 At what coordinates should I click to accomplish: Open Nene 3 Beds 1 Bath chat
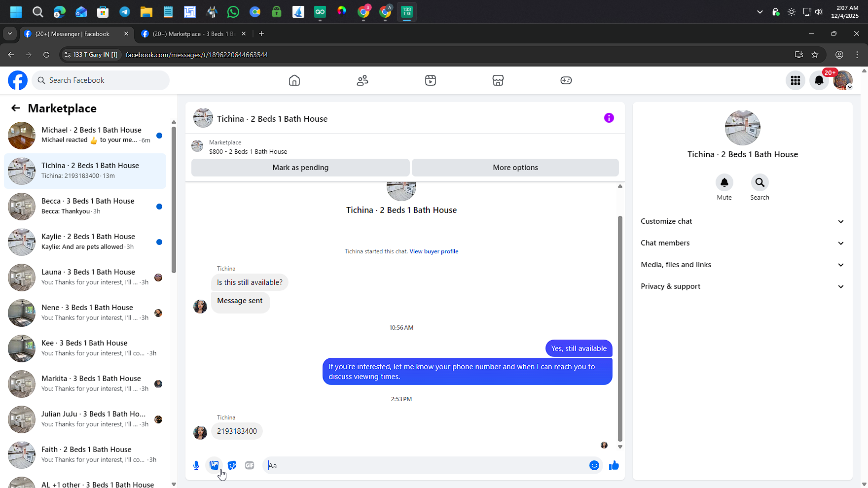tap(85, 313)
